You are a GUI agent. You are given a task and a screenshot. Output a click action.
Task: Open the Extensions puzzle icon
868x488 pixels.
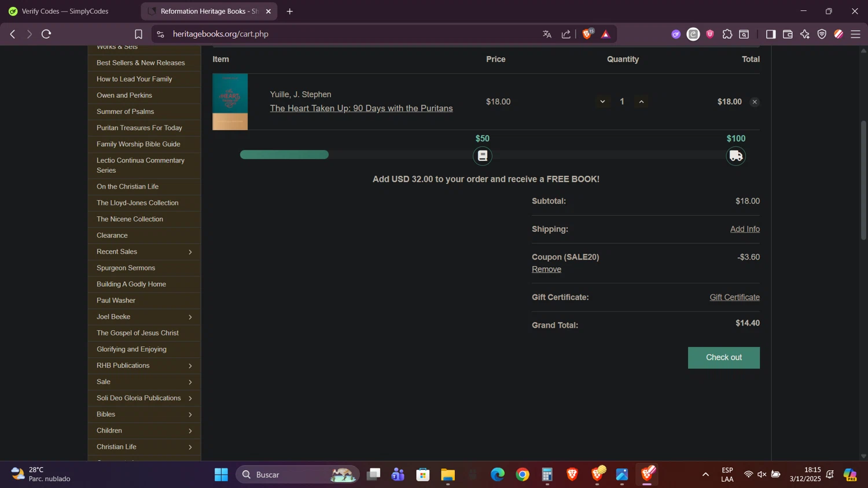(727, 34)
